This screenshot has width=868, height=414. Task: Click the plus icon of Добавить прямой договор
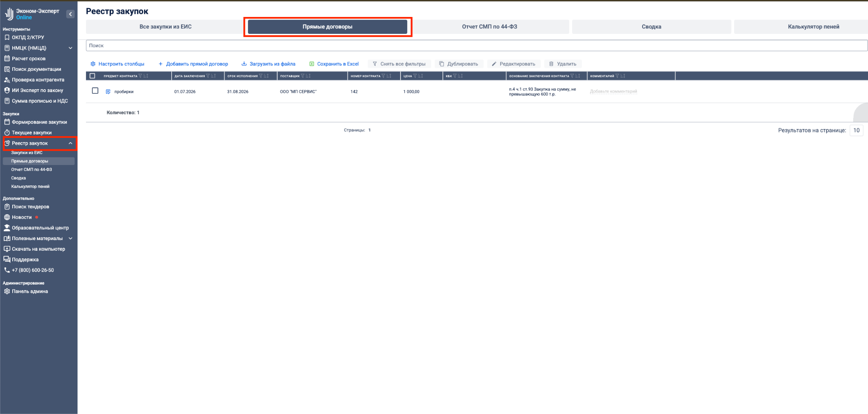pos(160,64)
